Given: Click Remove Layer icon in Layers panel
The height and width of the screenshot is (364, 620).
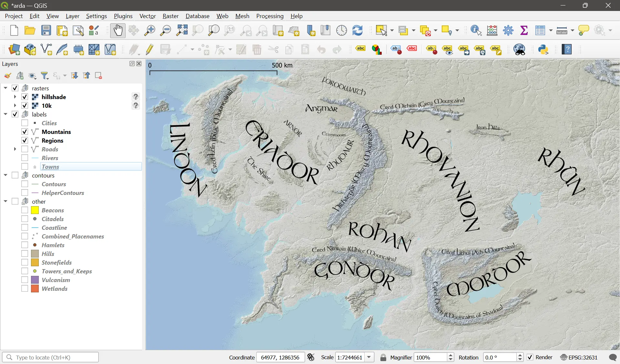Looking at the screenshot, I should (98, 76).
